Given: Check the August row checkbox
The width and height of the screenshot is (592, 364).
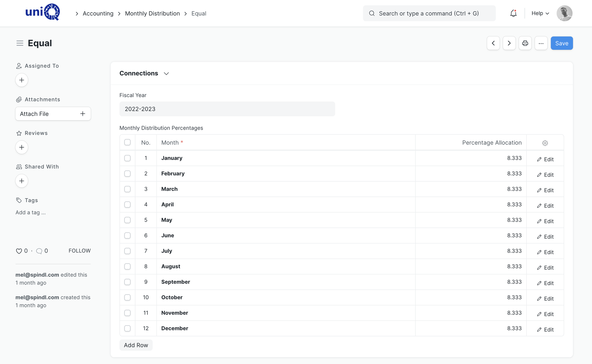Looking at the screenshot, I should [127, 267].
